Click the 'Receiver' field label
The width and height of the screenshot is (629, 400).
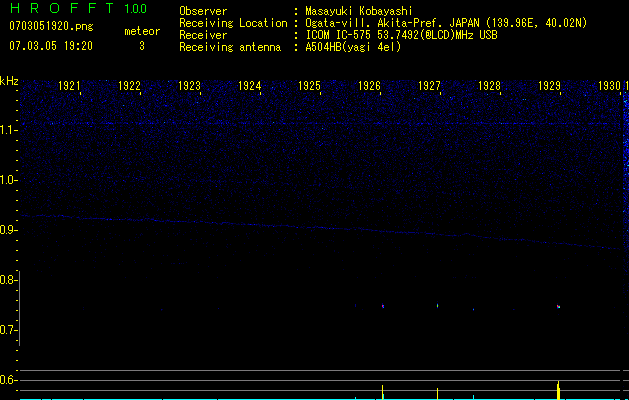pyautogui.click(x=203, y=35)
